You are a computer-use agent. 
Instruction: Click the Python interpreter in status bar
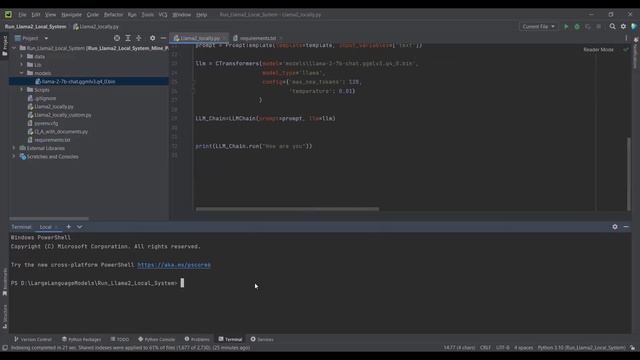point(581,348)
